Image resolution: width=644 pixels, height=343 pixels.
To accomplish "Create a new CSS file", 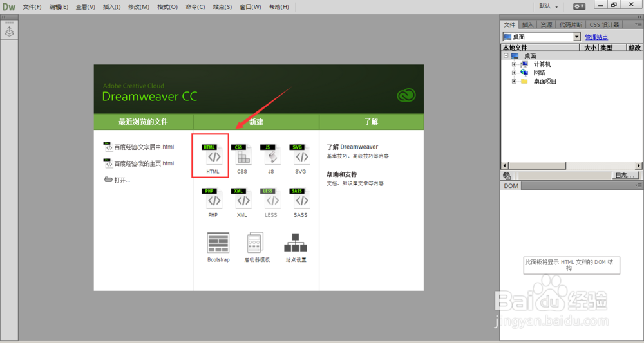I will [x=242, y=160].
